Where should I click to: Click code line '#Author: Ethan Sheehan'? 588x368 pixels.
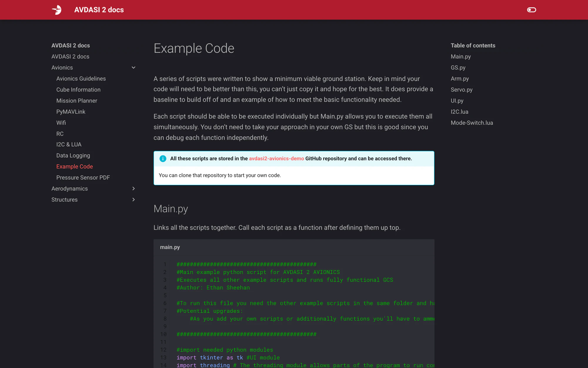click(x=213, y=288)
